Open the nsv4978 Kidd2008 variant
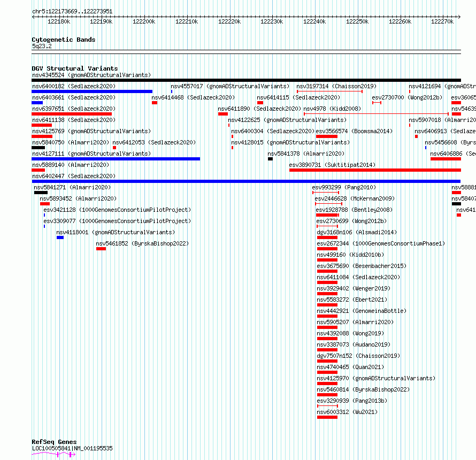This screenshot has width=476, height=460. (x=332, y=109)
